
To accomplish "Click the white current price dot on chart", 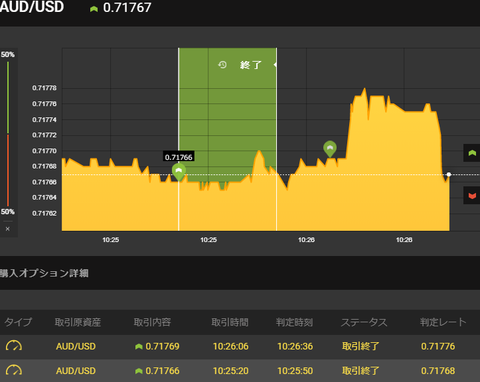I will point(449,174).
